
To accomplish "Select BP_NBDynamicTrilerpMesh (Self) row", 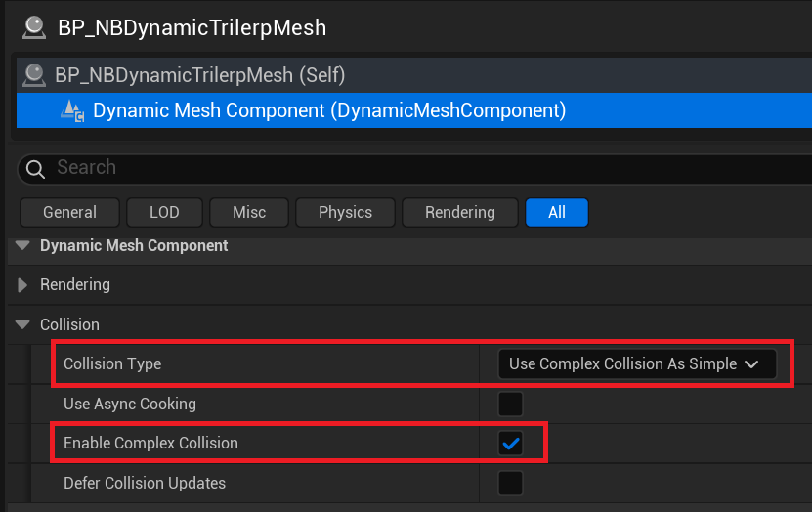I will pos(414,75).
